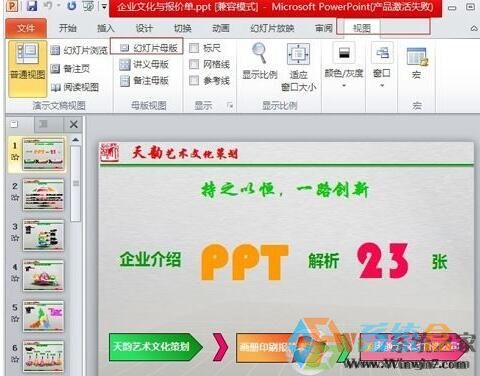Screen dimensions: 480x376
Task: Enable the 标尺 ruler checkbox
Action: tap(194, 48)
